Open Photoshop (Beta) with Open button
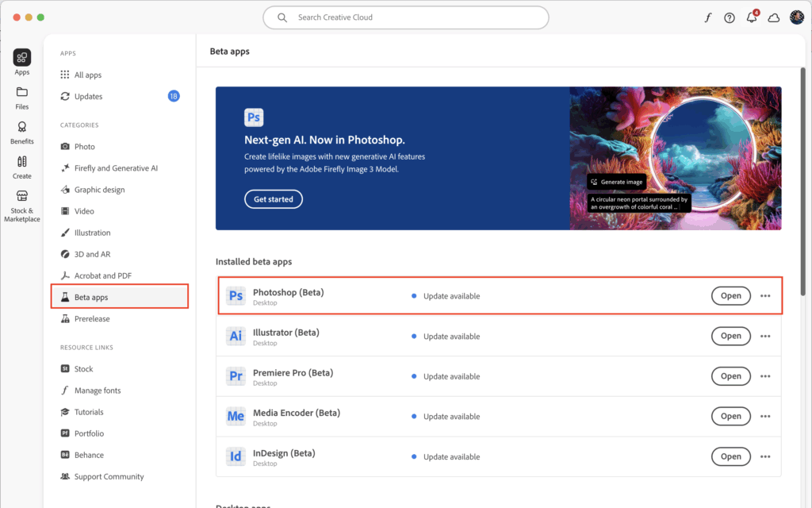This screenshot has width=812, height=508. 730,295
